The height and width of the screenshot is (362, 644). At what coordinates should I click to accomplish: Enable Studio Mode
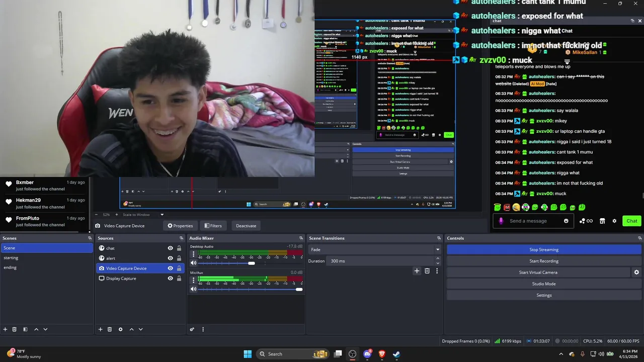click(544, 284)
